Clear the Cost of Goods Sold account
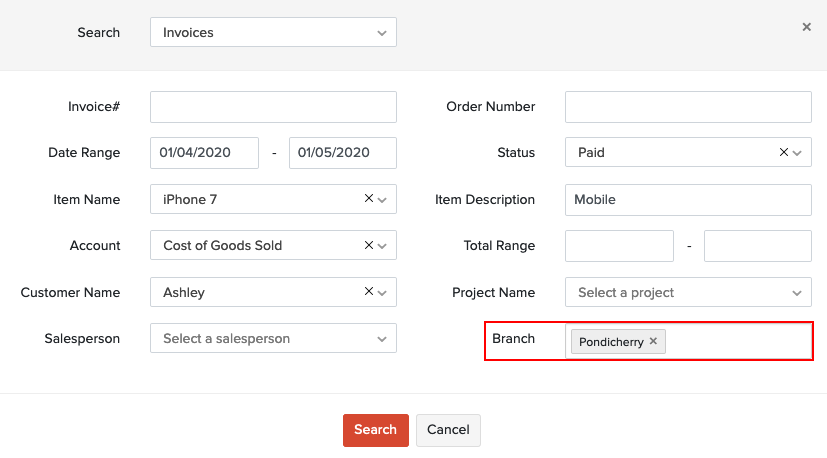827x458 pixels. coord(369,245)
